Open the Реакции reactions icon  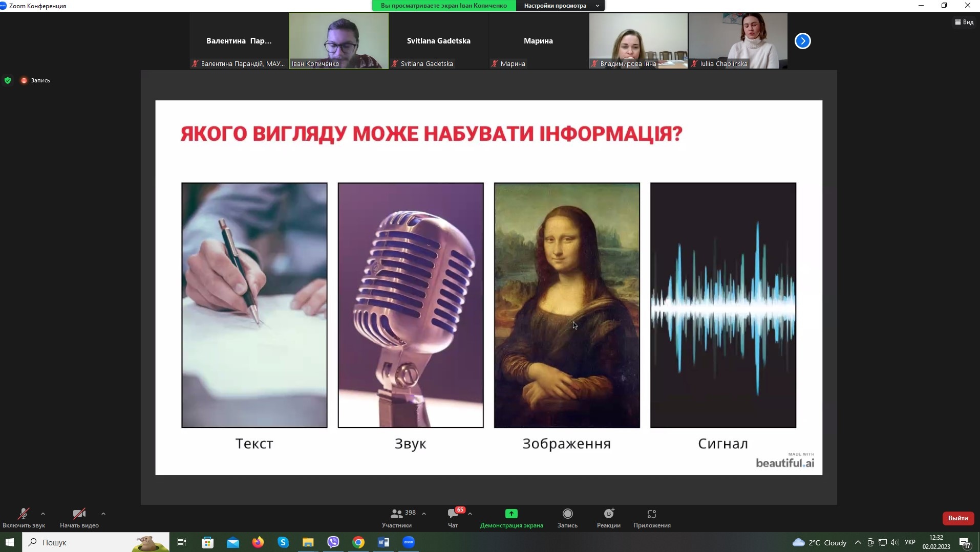(x=608, y=514)
